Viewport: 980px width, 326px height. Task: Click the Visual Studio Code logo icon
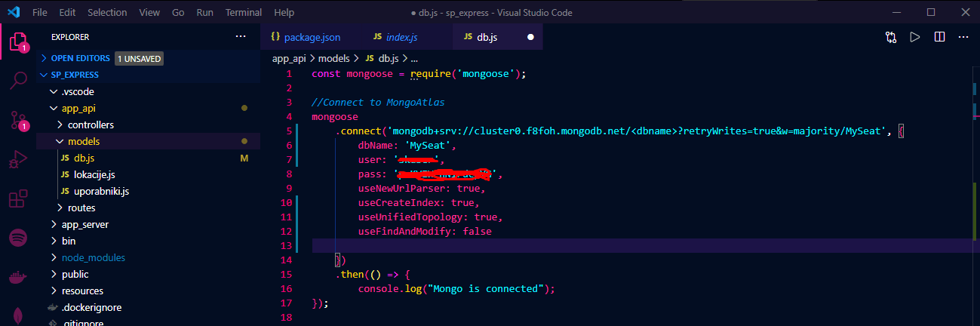click(x=15, y=13)
